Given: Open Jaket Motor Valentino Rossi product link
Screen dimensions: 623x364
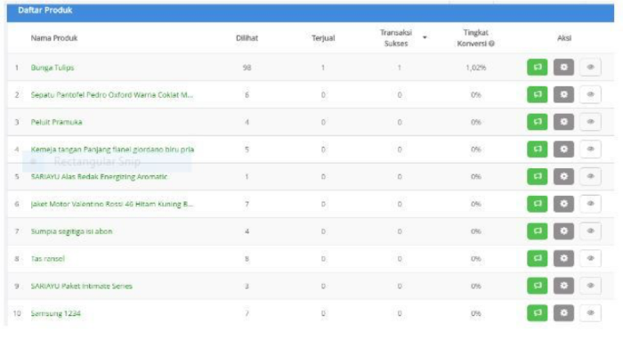Looking at the screenshot, I should [x=111, y=205].
